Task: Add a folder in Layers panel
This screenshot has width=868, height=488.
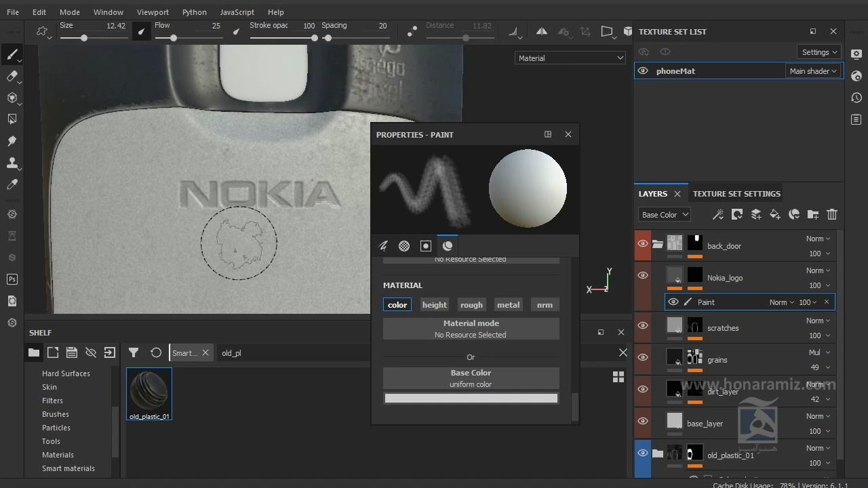Action: click(x=813, y=214)
